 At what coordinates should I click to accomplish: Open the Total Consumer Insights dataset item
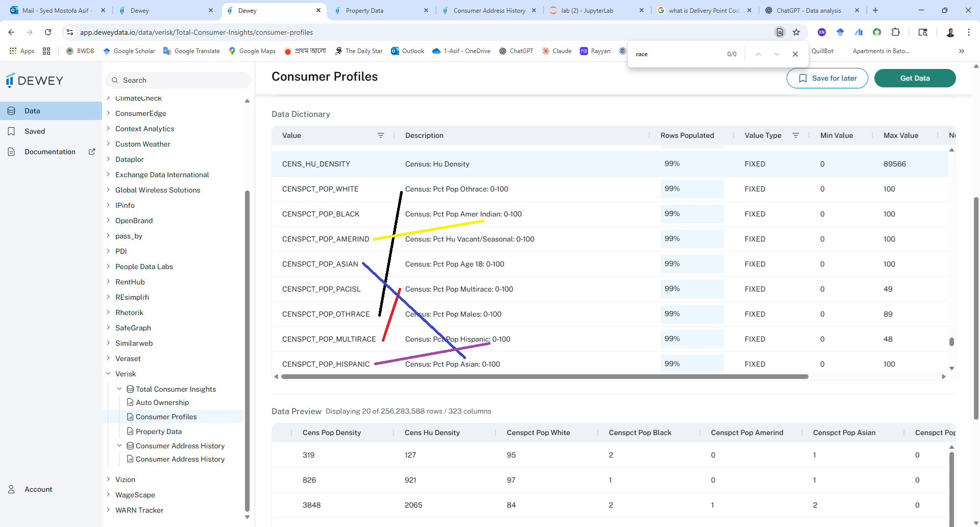pos(176,389)
